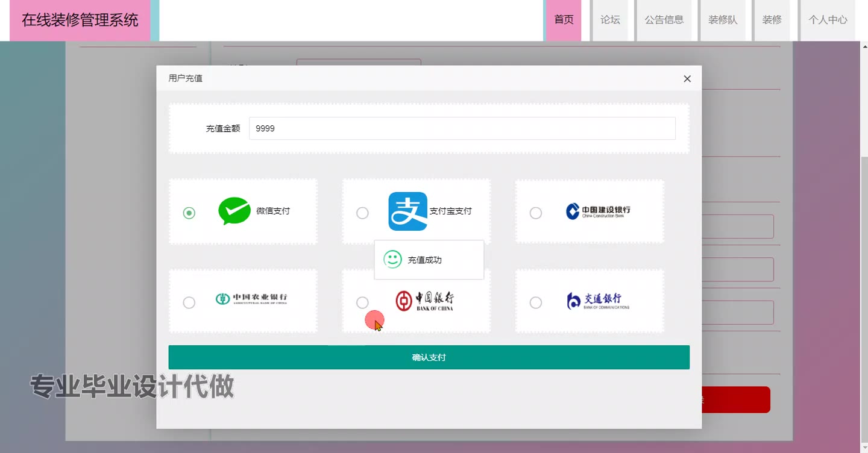
Task: Close the 用户充值 dialog
Action: (x=687, y=79)
